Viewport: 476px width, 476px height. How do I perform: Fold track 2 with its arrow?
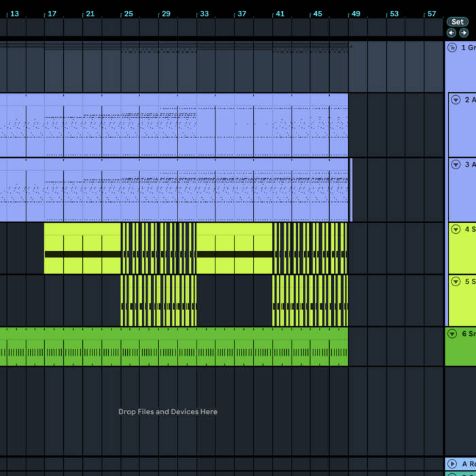point(456,100)
